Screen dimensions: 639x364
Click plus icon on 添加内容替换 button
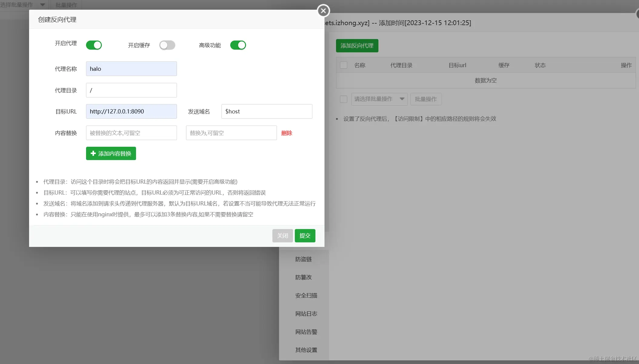[93, 153]
